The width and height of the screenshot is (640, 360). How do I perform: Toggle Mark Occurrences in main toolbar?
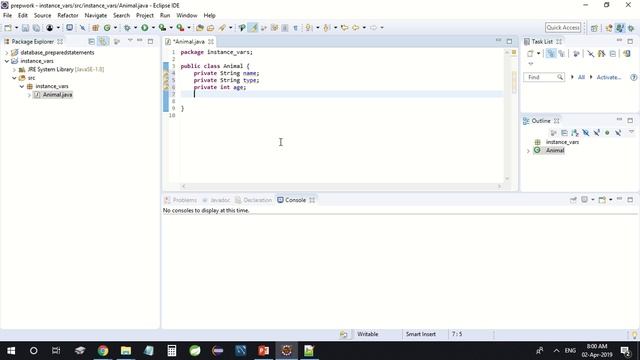tap(253, 28)
